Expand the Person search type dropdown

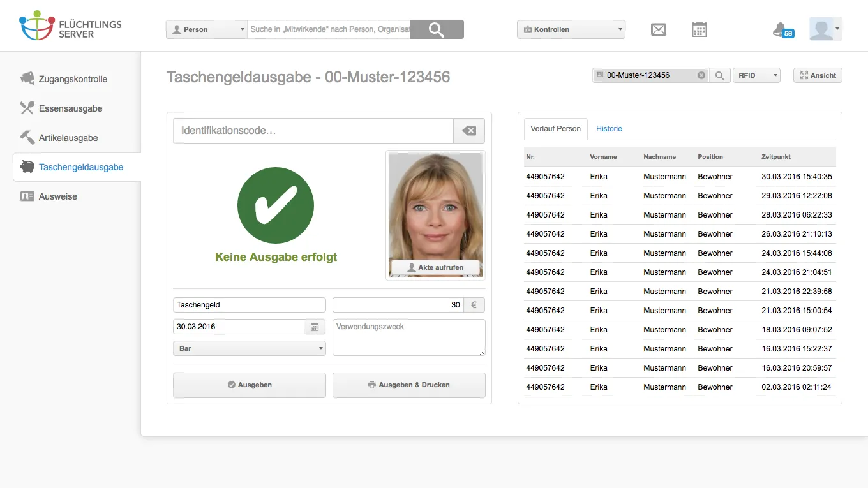click(x=206, y=29)
